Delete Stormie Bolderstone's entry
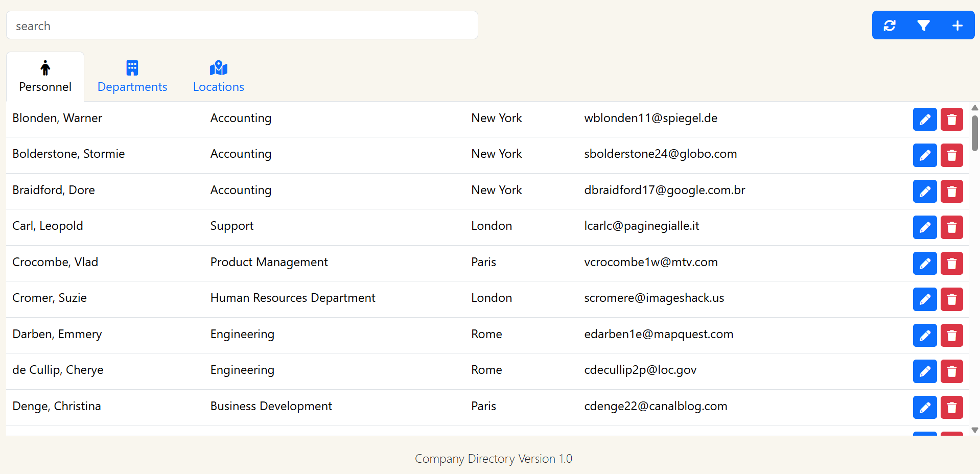This screenshot has height=474, width=980. 951,155
